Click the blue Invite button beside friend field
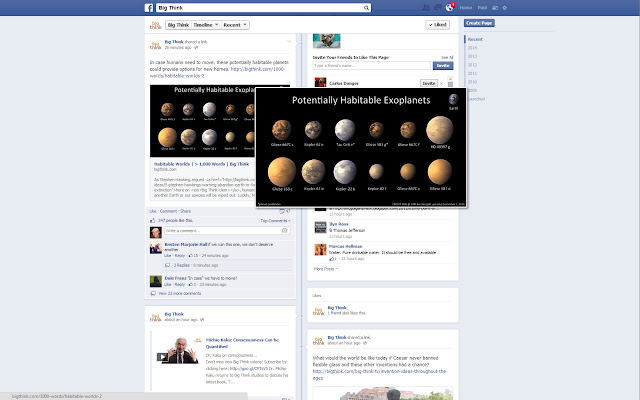The width and height of the screenshot is (640, 400). 443,66
